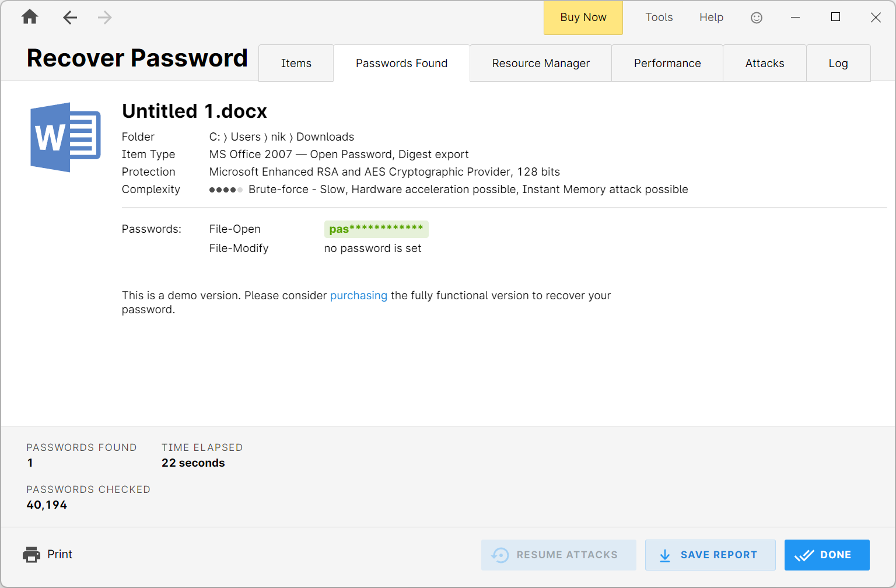
Task: Click the '22 seconds' elapsed value
Action: [x=193, y=463]
